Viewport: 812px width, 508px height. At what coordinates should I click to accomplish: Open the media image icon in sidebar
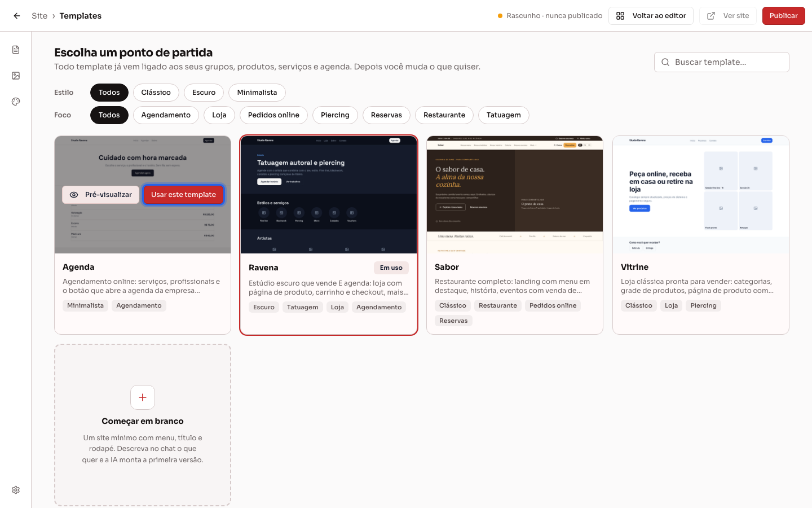click(x=16, y=76)
